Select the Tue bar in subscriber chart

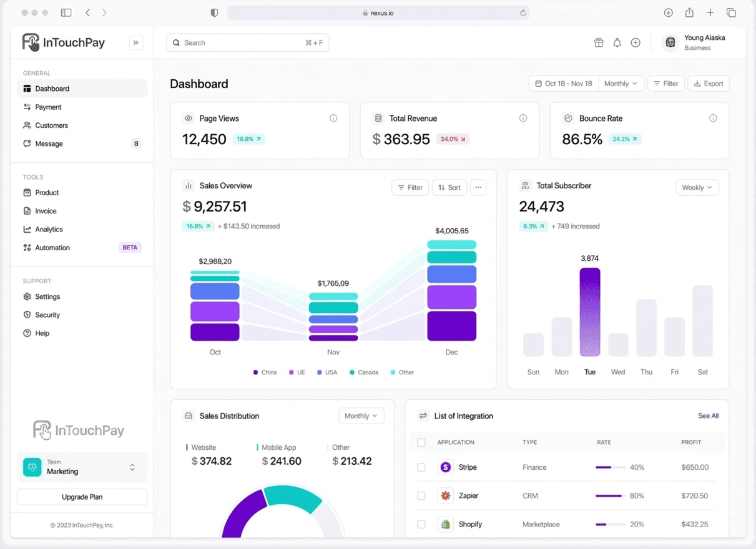point(590,312)
